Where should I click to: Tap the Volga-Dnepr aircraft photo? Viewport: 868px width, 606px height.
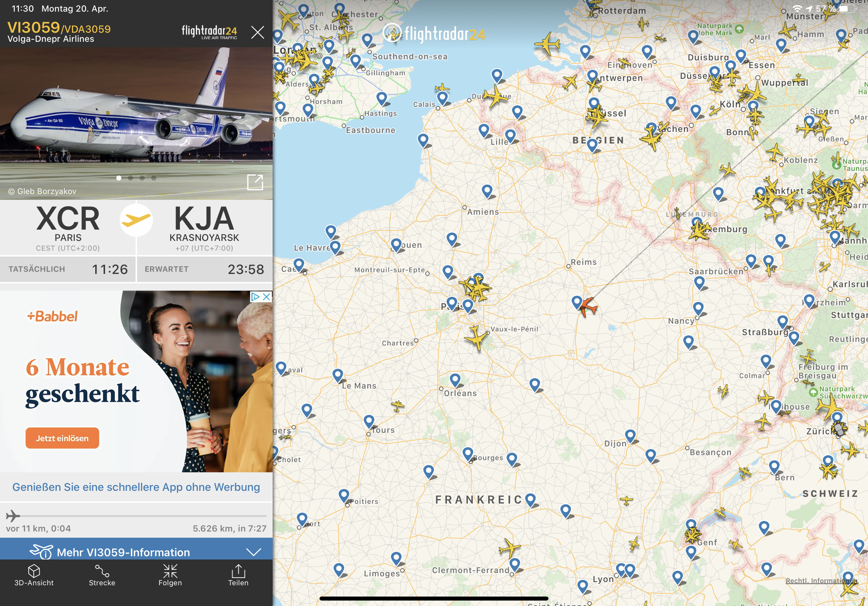click(136, 113)
